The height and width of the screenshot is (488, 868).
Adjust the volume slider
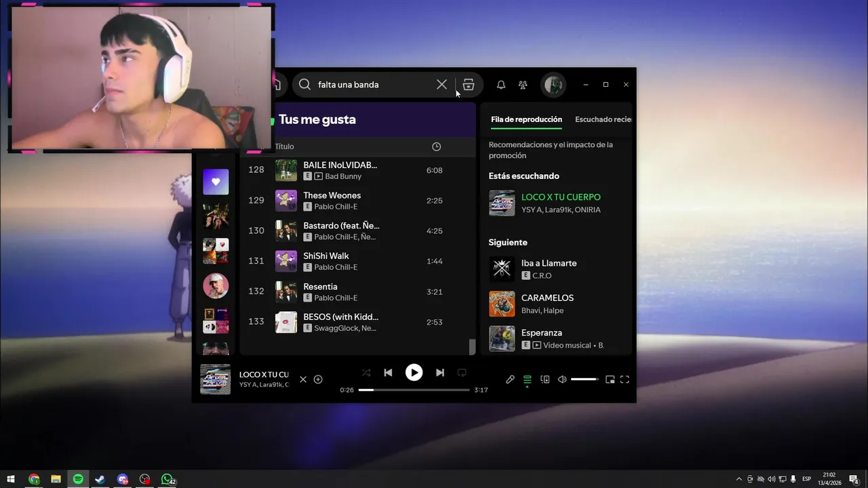coord(585,380)
